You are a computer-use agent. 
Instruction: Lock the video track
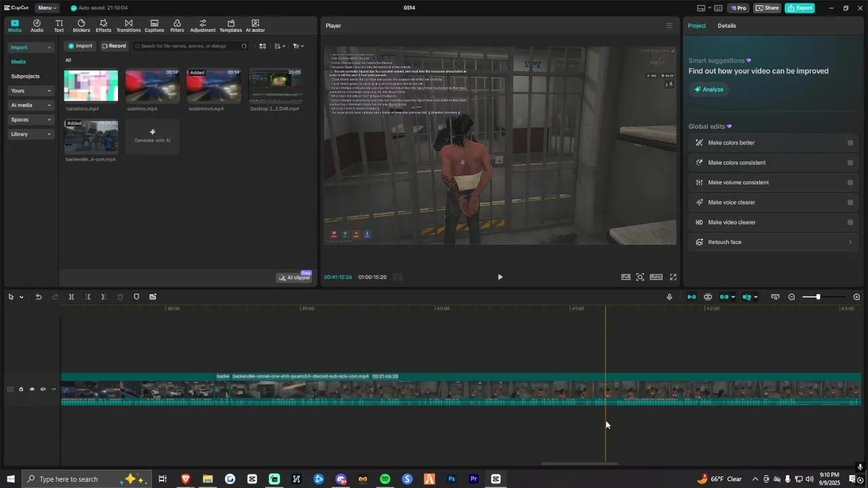click(x=21, y=389)
